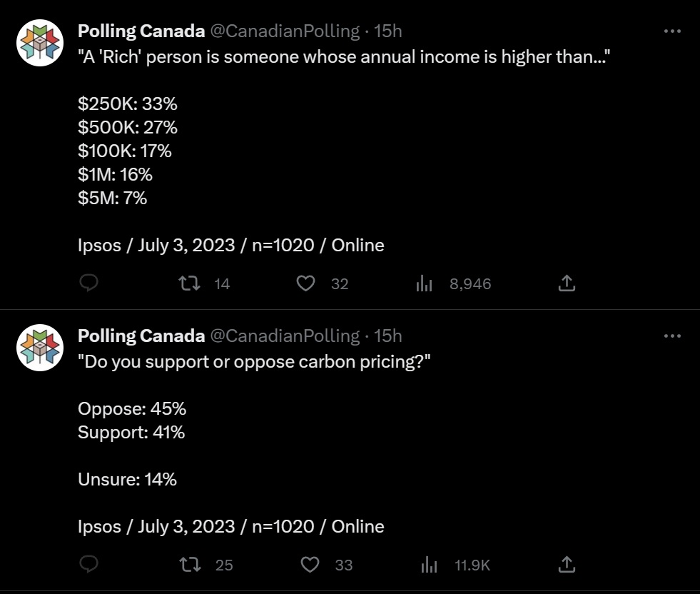Like the 'Rich' person income poll tweet

click(306, 283)
